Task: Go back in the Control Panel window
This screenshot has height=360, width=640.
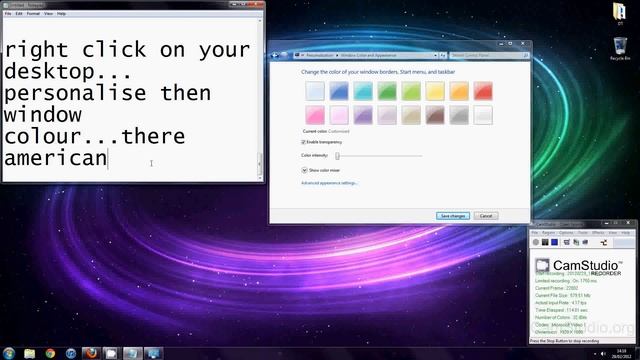Action: (275, 55)
